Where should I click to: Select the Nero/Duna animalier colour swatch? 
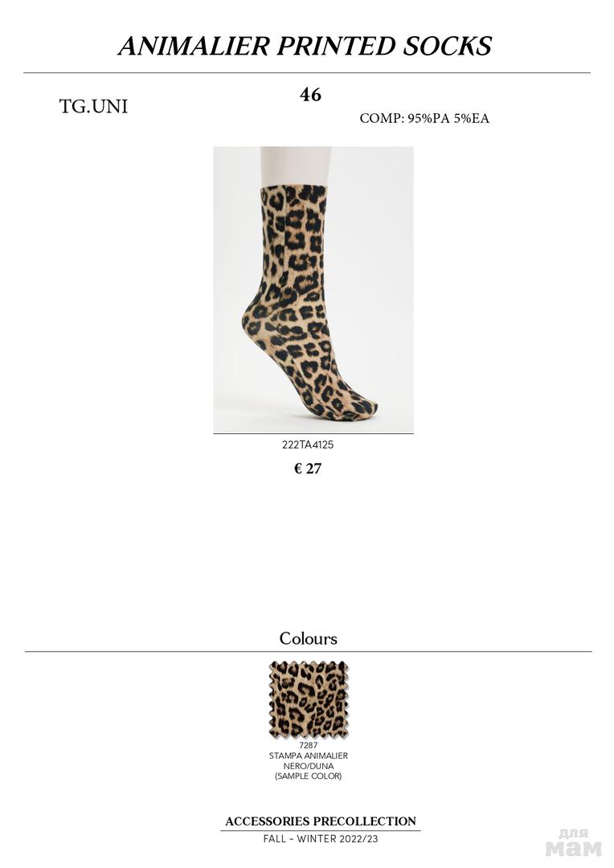pyautogui.click(x=309, y=700)
